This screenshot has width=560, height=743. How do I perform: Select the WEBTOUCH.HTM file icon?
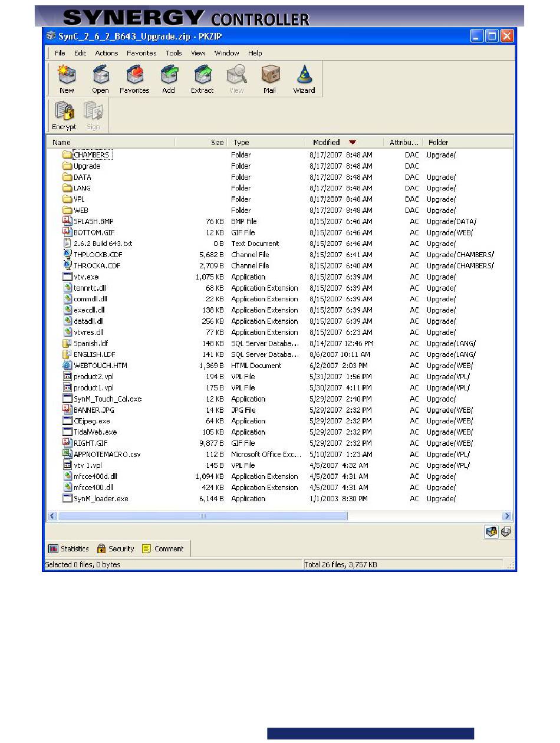(67, 365)
